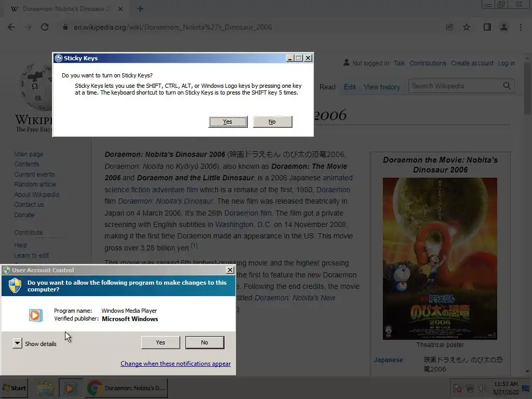Open Windows Explorer taskbar icon
The height and width of the screenshot is (399, 532).
46,388
